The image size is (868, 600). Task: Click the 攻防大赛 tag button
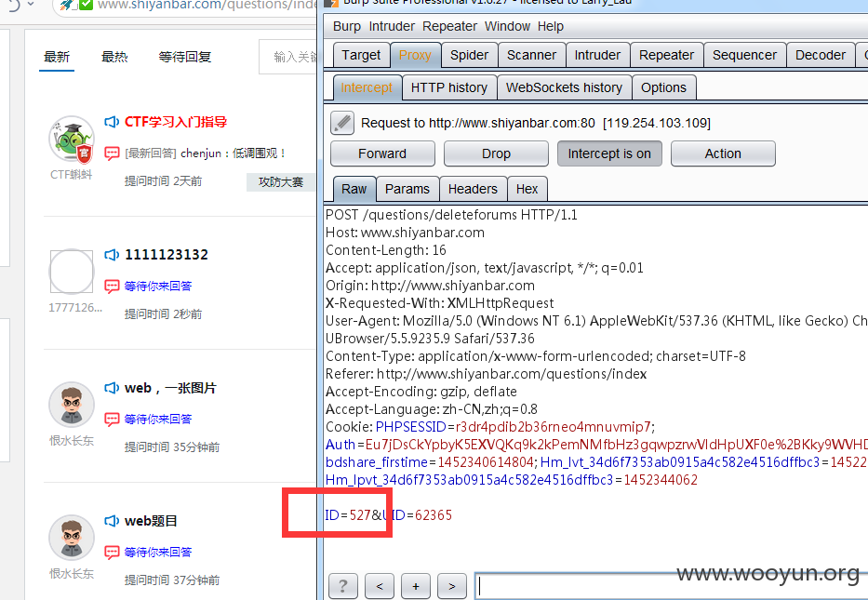click(281, 182)
